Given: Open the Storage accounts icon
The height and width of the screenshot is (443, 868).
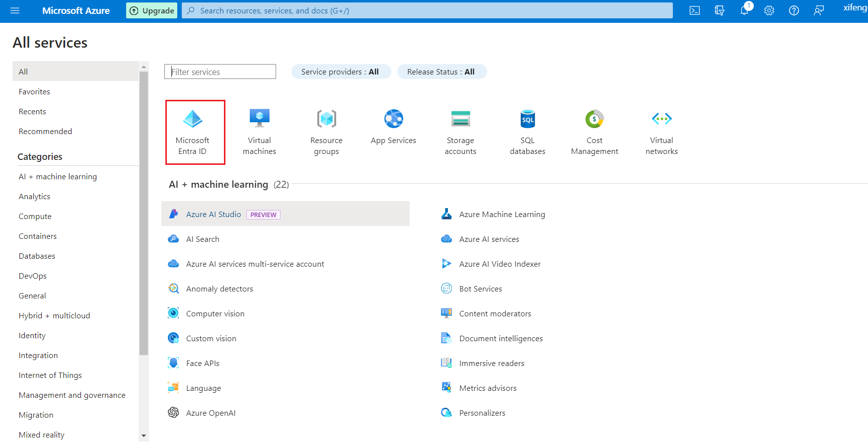Looking at the screenshot, I should [461, 119].
